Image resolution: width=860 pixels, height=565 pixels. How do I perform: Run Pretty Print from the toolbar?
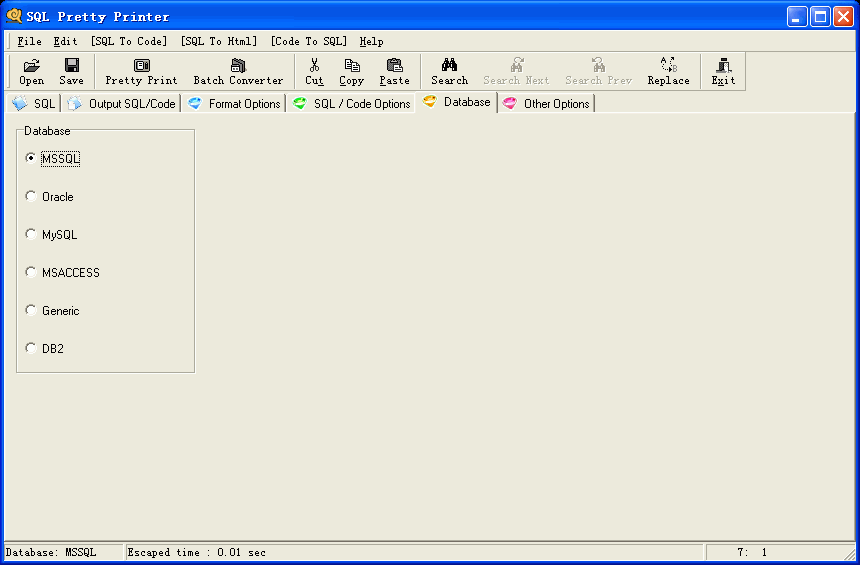click(142, 71)
